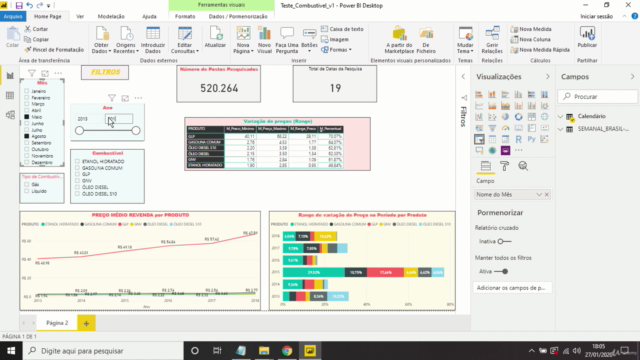Open more options above Ano slicer
This screenshot has width=640, height=360.
(138, 98)
